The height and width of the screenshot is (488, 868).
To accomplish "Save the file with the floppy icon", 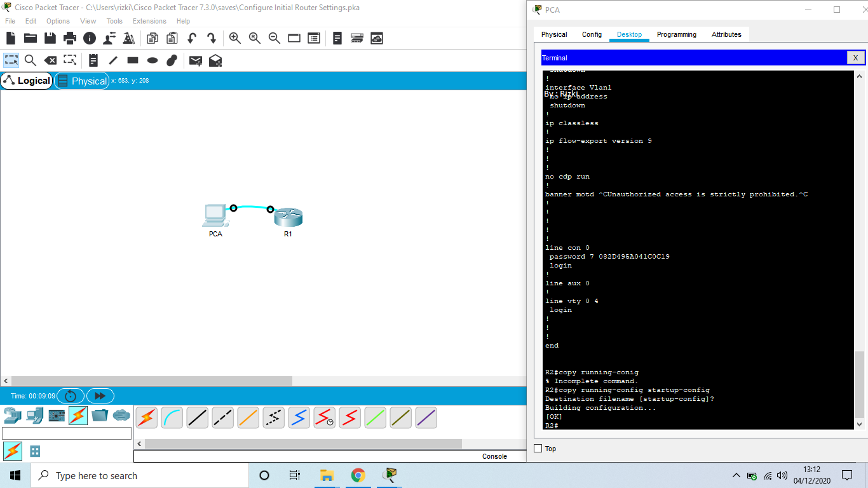I will pyautogui.click(x=50, y=38).
